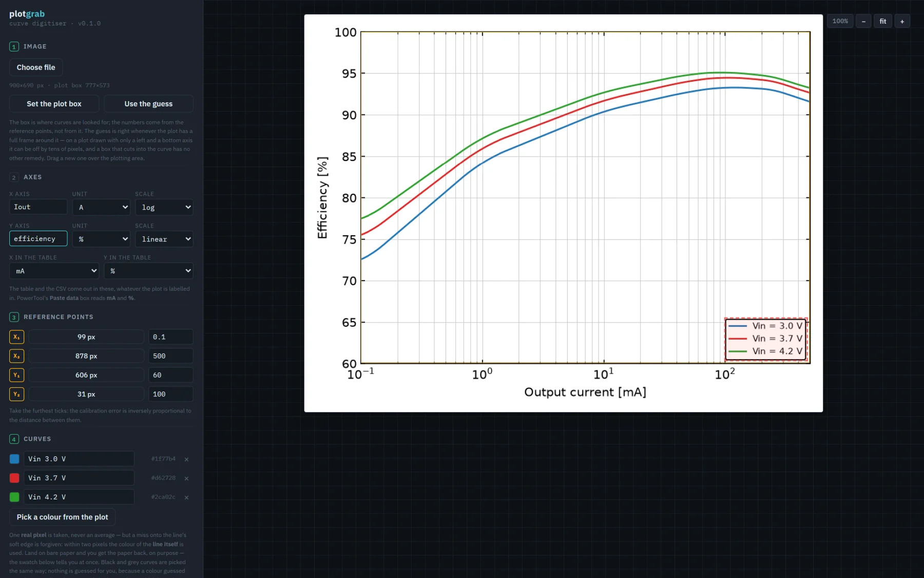Click the 'Output current [mA]' axis label

pos(585,392)
